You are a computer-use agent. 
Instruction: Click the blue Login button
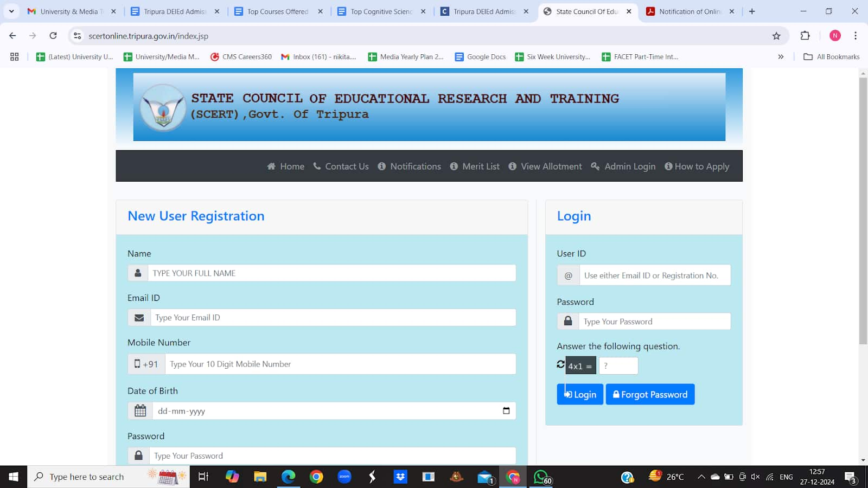580,394
